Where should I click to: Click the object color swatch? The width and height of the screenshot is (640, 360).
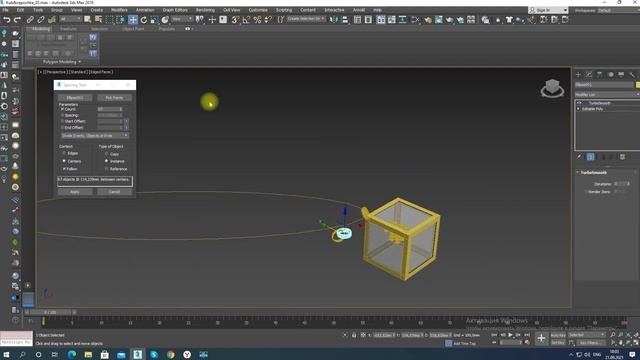point(638,84)
